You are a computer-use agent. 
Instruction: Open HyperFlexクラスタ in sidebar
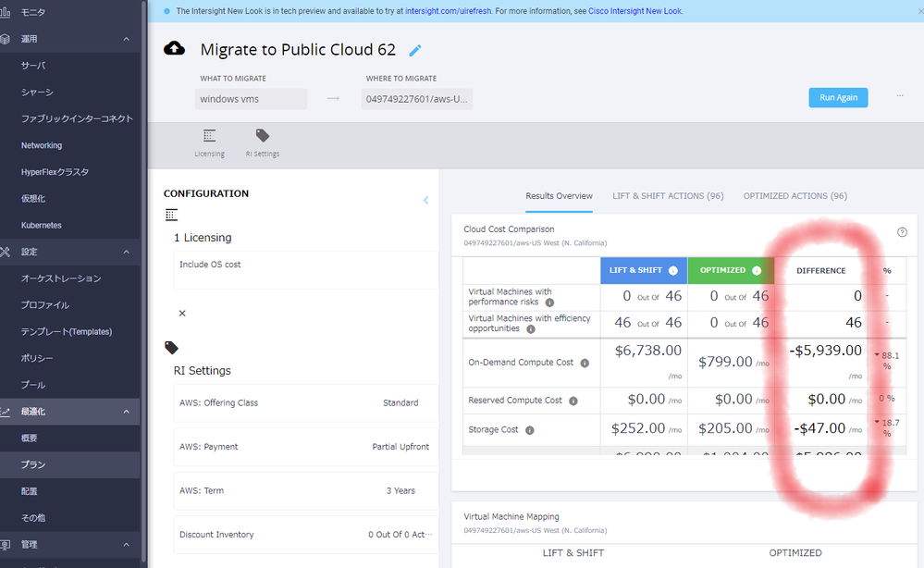[x=69, y=172]
